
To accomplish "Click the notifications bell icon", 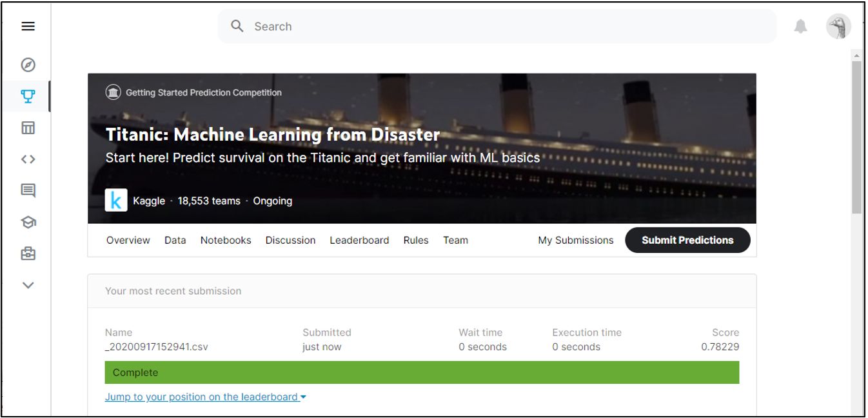I will (x=800, y=26).
